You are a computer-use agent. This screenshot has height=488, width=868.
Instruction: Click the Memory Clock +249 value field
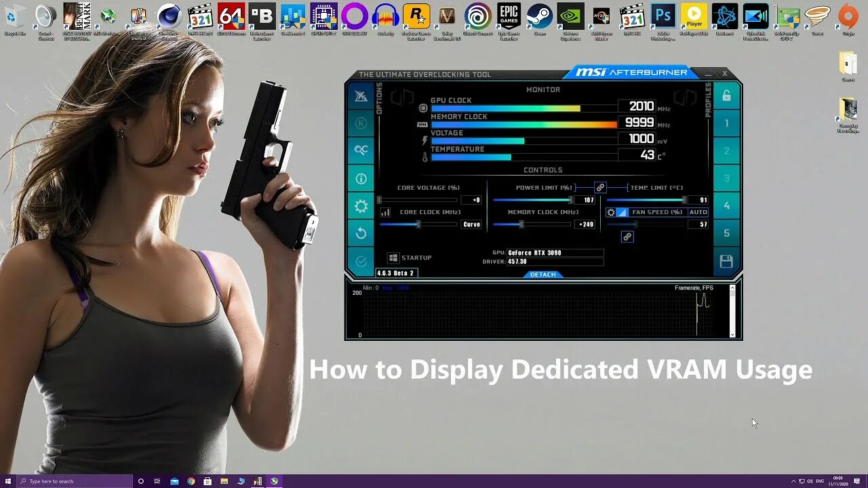pos(585,224)
